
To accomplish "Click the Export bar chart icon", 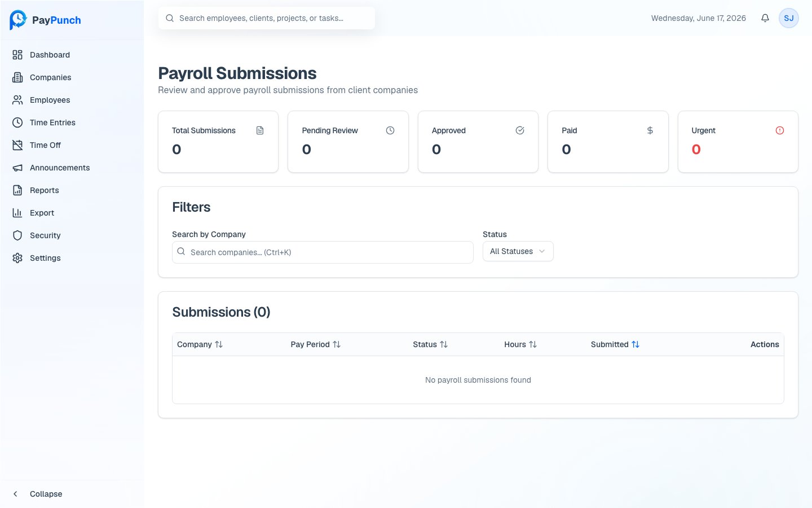I will (x=17, y=213).
